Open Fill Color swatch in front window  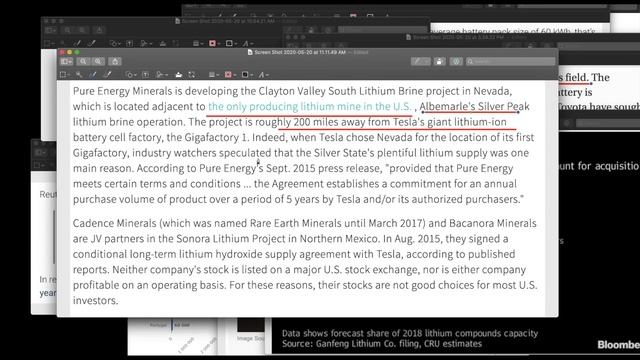tap(247, 75)
